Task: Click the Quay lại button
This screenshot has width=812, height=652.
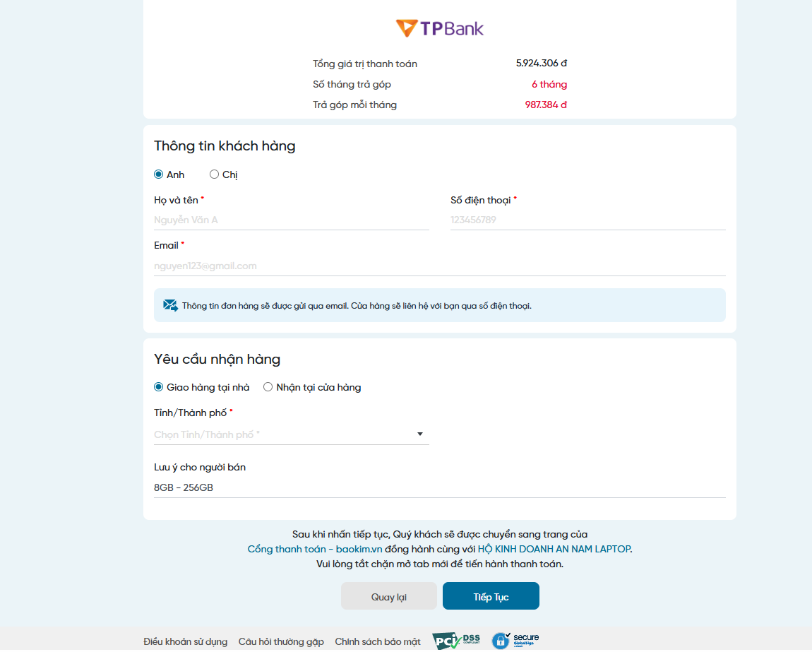Action: (389, 596)
